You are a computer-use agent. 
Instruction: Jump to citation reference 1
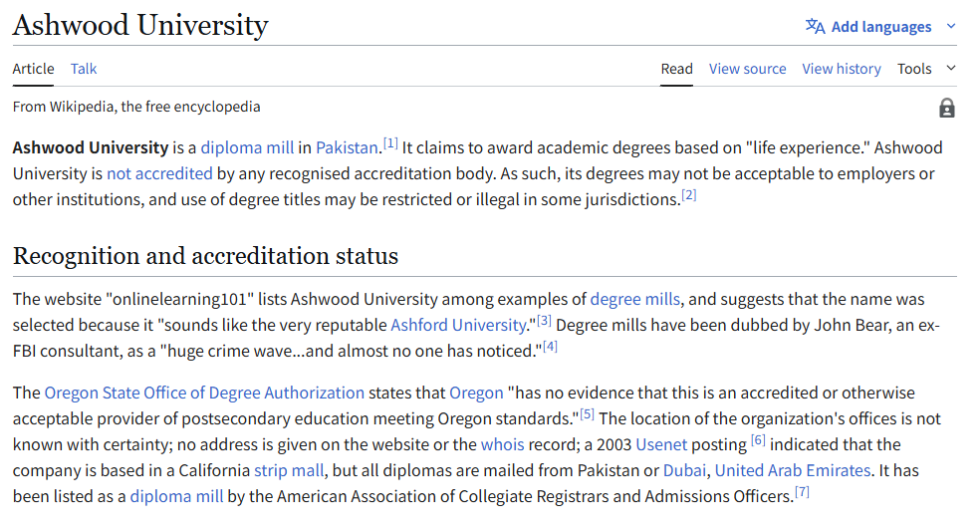pos(391,143)
